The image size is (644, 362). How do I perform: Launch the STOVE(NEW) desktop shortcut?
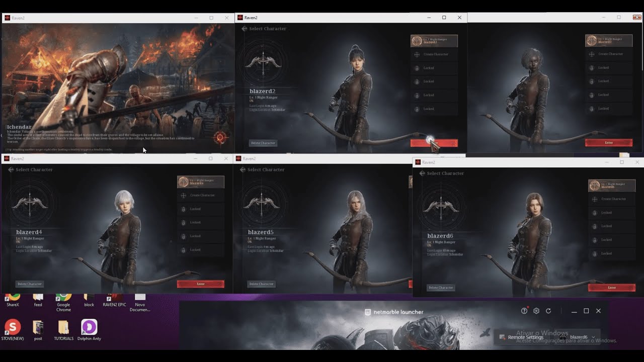(13, 330)
